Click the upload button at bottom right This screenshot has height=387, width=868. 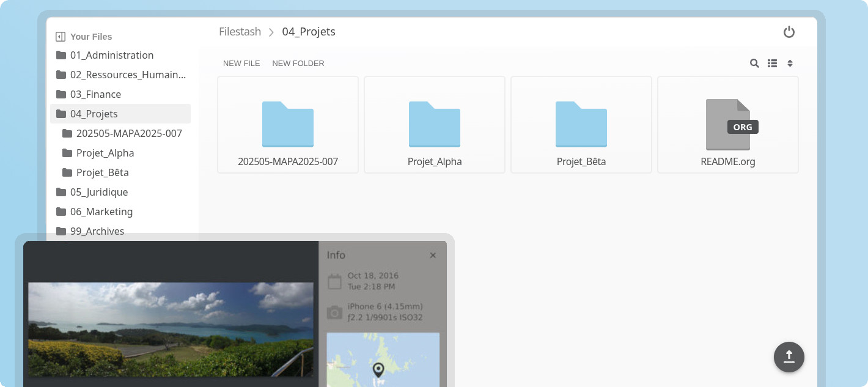789,357
